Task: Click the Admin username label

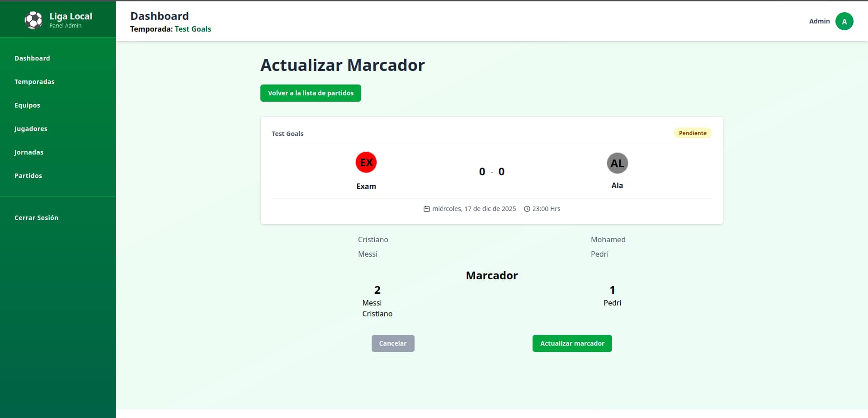Action: [x=819, y=21]
